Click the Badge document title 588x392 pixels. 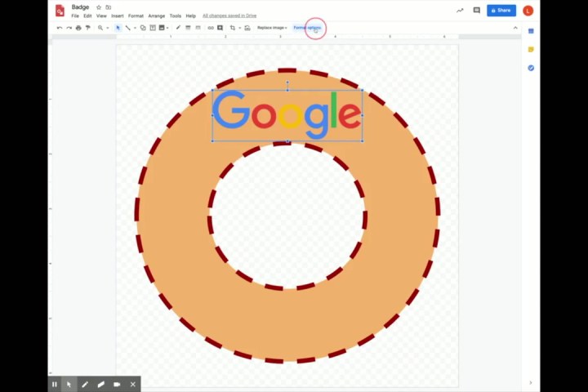point(80,7)
